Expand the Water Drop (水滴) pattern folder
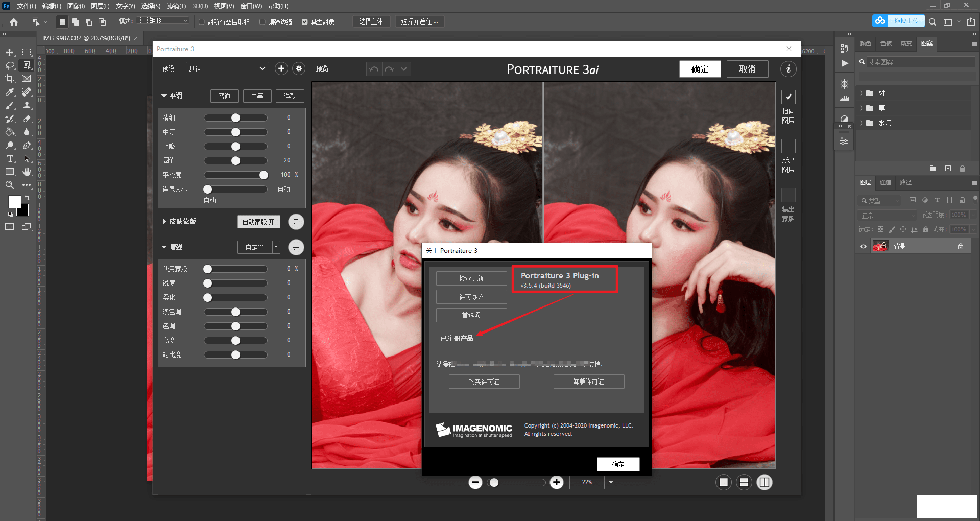This screenshot has width=980, height=521. [861, 123]
